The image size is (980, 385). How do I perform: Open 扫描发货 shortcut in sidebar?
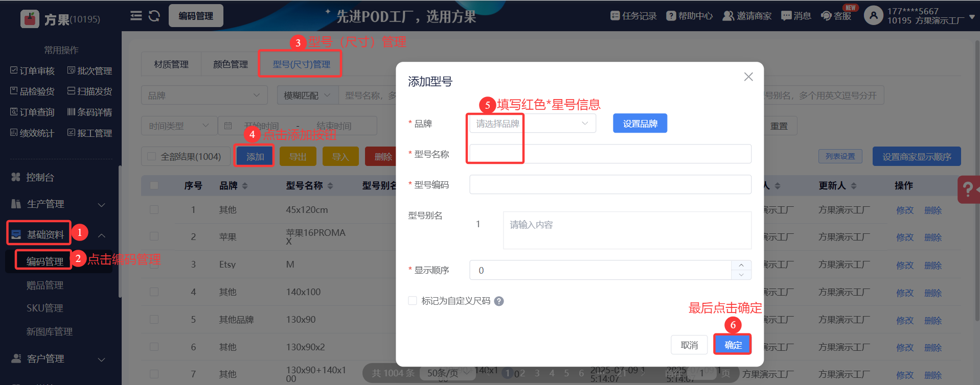[x=89, y=91]
